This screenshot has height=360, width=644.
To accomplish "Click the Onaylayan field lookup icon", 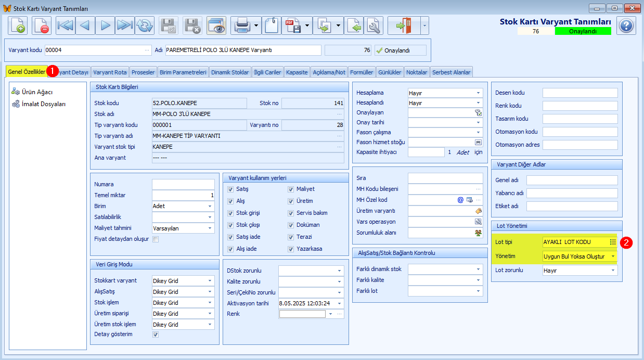I will pyautogui.click(x=478, y=112).
